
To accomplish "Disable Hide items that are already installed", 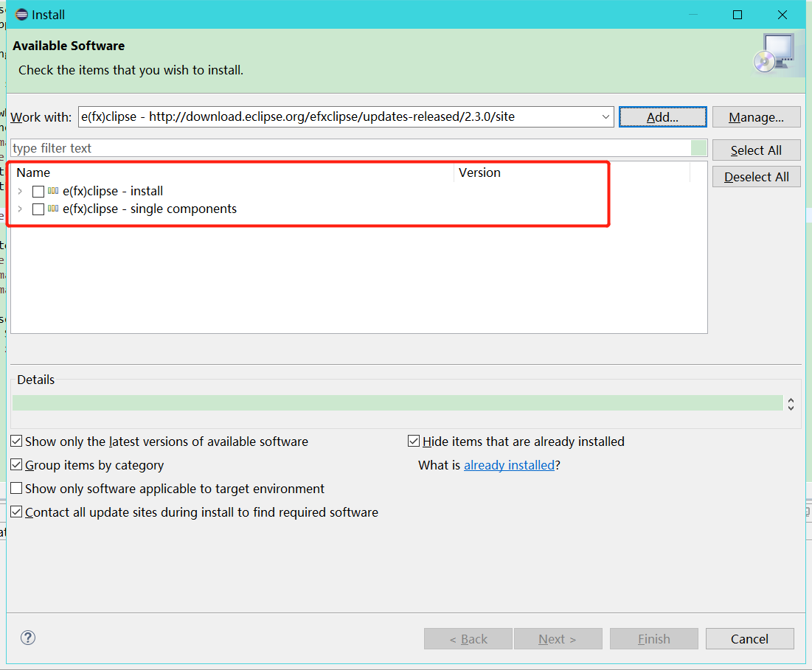I will point(414,441).
